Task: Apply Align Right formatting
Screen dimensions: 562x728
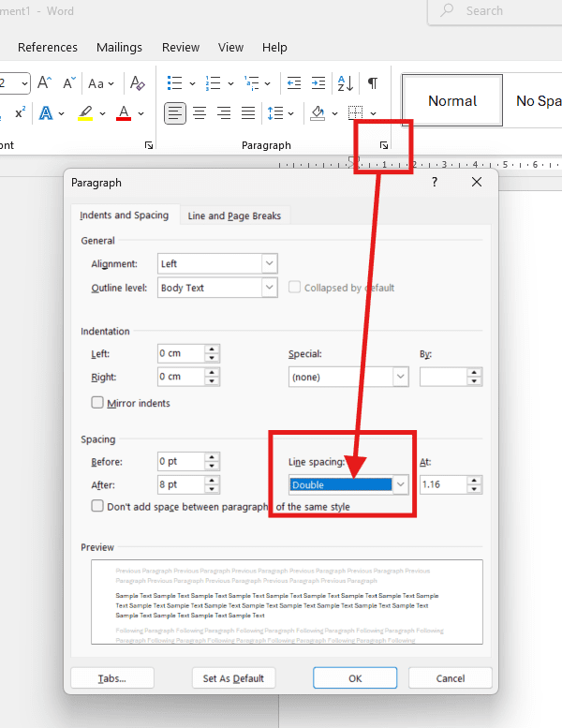Action: coord(224,113)
